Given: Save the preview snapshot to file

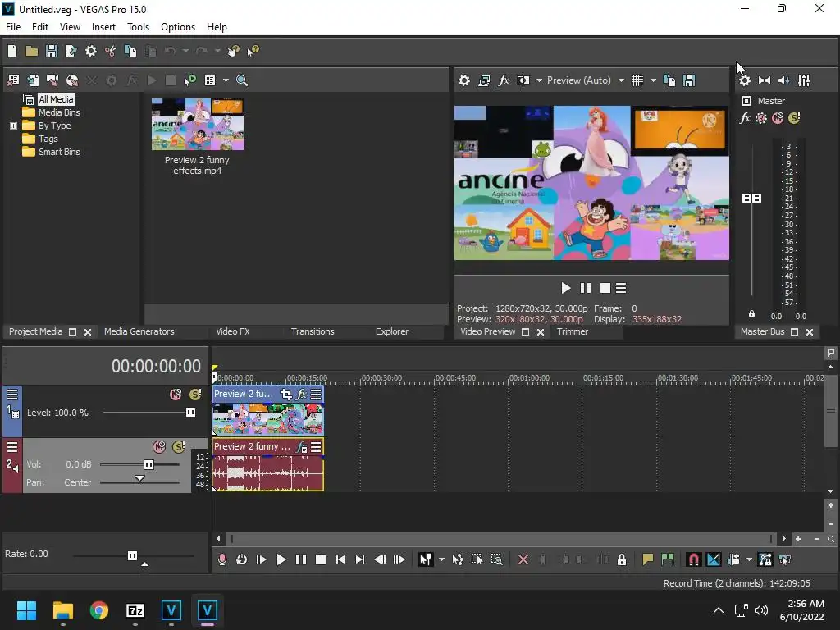Looking at the screenshot, I should pos(689,80).
